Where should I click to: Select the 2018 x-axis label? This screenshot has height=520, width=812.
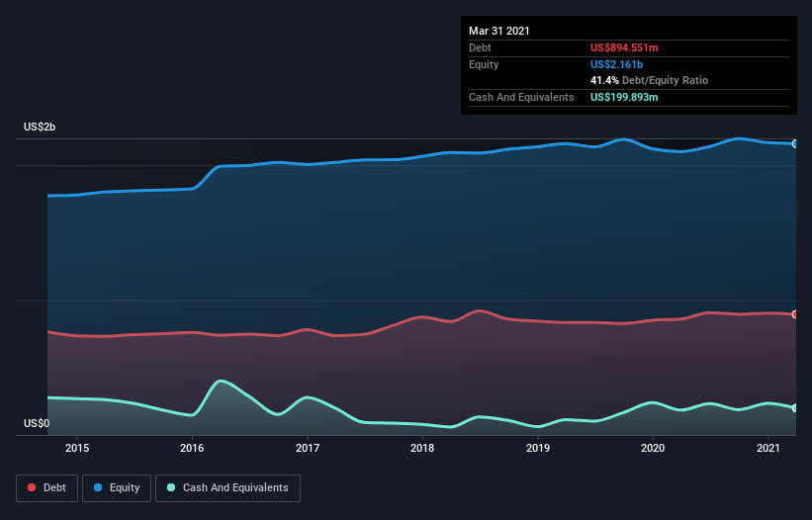[x=422, y=449]
